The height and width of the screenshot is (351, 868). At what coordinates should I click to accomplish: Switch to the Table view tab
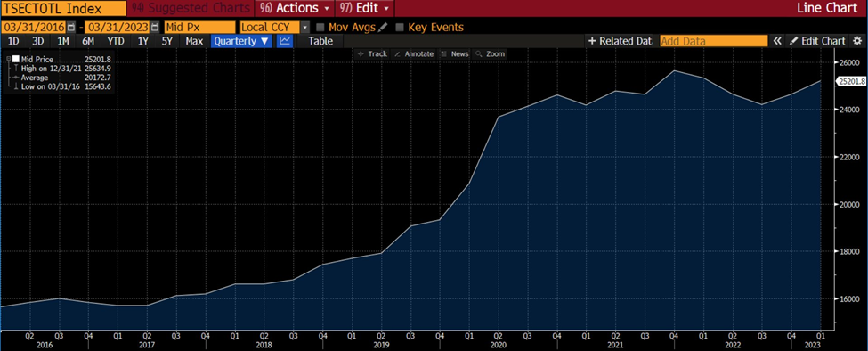pos(320,41)
